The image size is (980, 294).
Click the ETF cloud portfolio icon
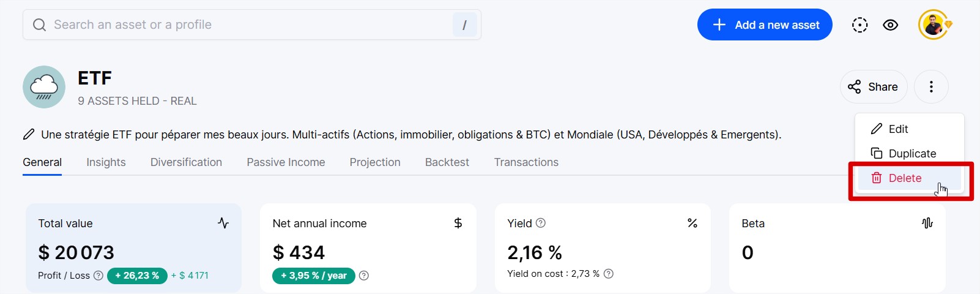point(44,87)
